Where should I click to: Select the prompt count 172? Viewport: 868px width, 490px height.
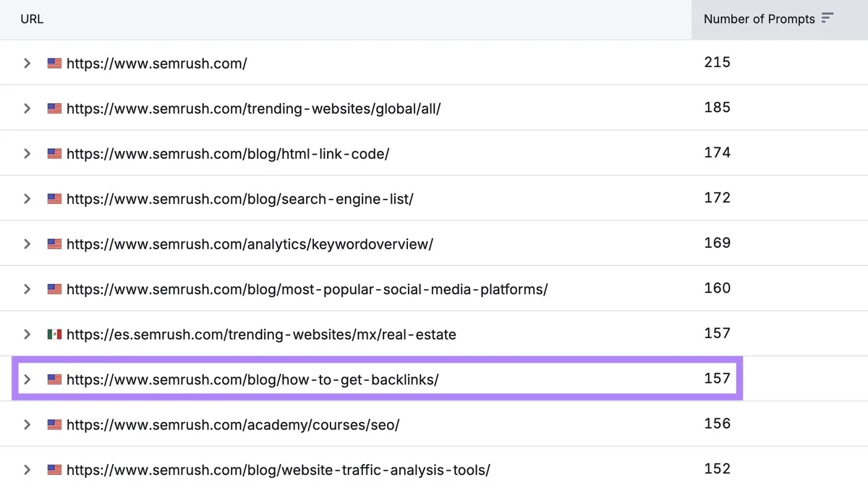tap(718, 197)
